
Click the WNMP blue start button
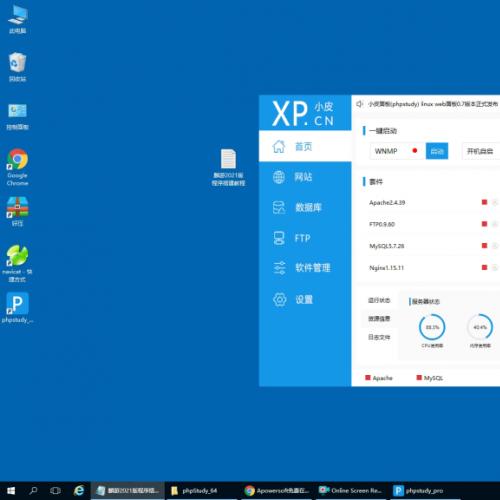click(437, 151)
